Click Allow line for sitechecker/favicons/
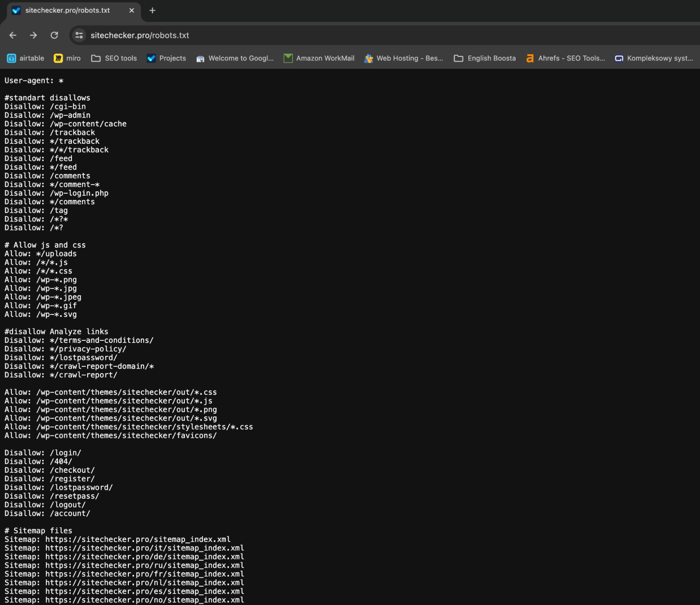 [111, 436]
